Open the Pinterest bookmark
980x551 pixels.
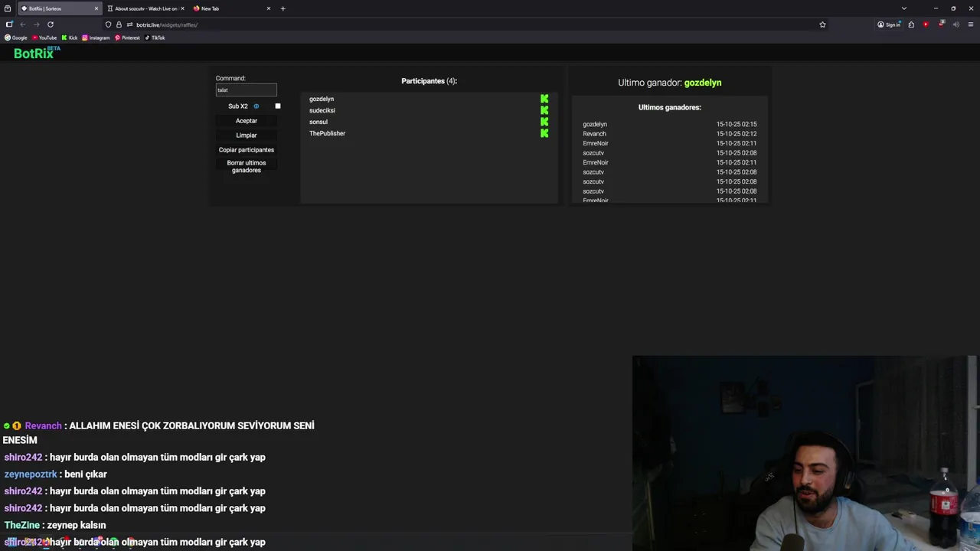[127, 37]
